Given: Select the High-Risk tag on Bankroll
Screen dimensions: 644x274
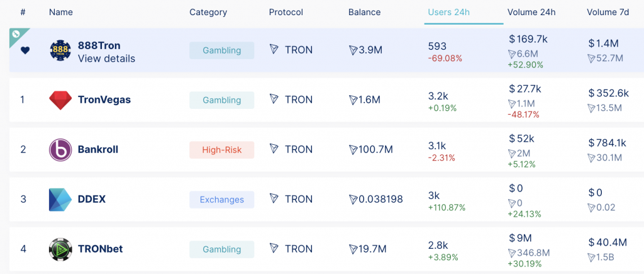Looking at the screenshot, I should click(221, 149).
